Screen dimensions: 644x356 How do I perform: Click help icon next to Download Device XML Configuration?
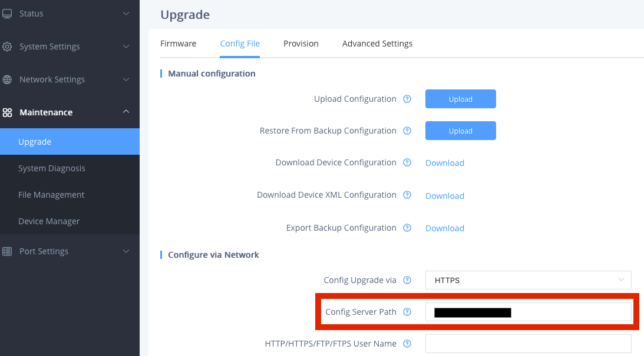407,195
